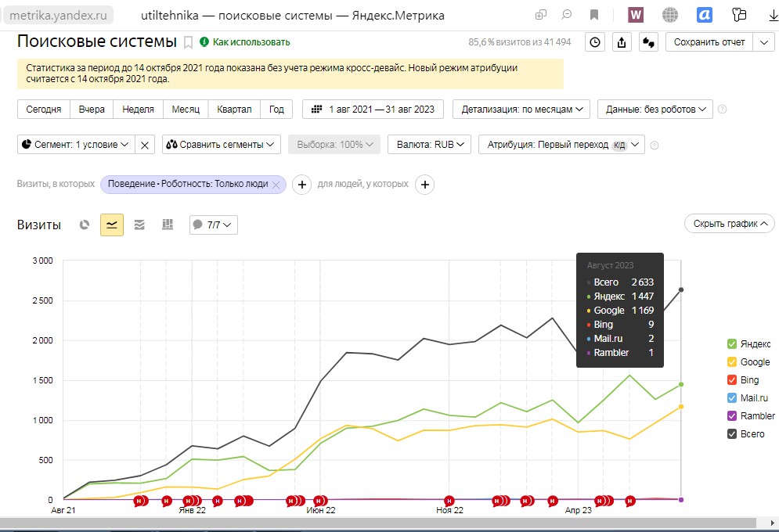
Task: Open Атрибуция: Первый переход dropdown
Action: [x=561, y=145]
